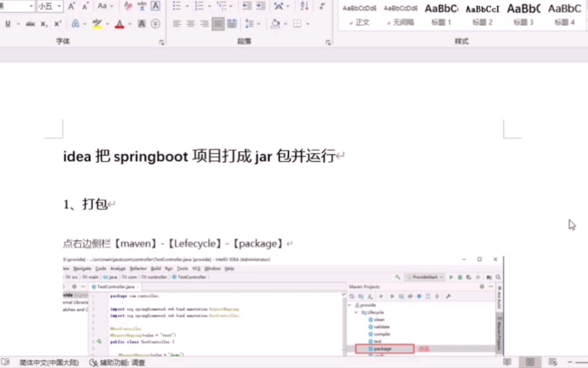Expand the numbering library dropdown arrow
Viewport: 588px width, 368px height.
pyautogui.click(x=209, y=6)
